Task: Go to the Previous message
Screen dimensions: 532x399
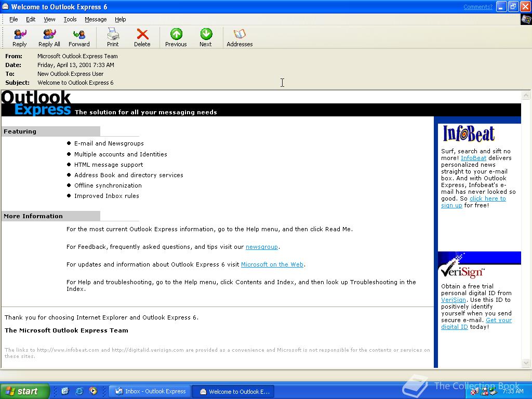Action: [x=176, y=37]
